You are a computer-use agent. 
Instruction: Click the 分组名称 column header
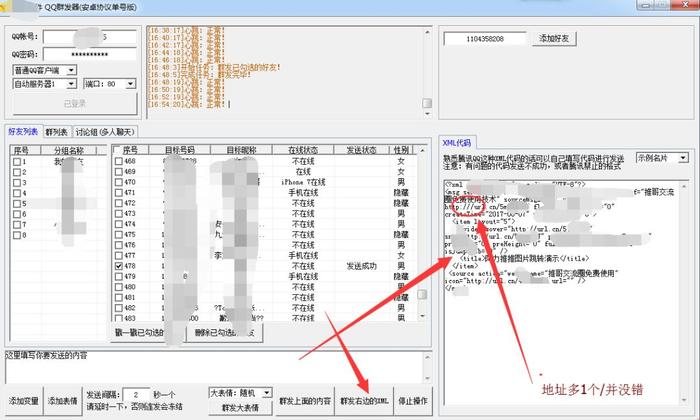point(69,150)
